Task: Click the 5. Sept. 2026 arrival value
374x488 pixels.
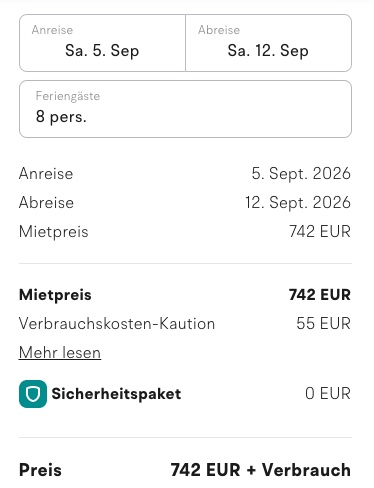Action: pyautogui.click(x=301, y=174)
